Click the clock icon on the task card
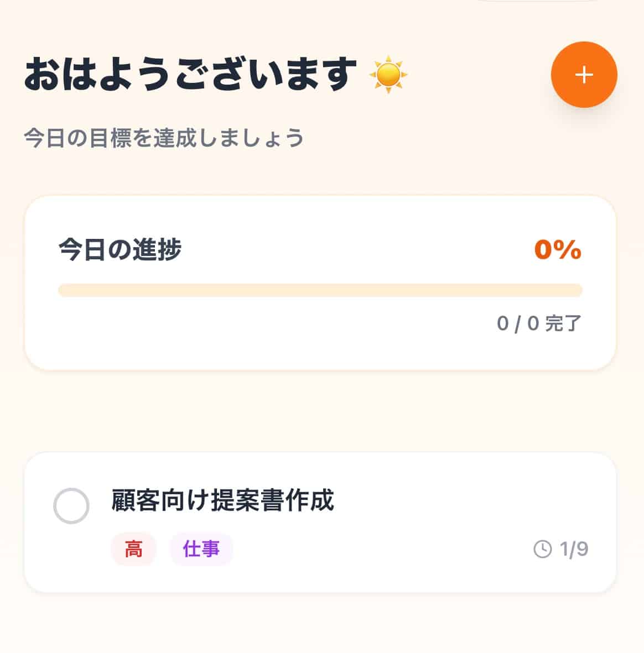This screenshot has height=653, width=644. pyautogui.click(x=542, y=549)
